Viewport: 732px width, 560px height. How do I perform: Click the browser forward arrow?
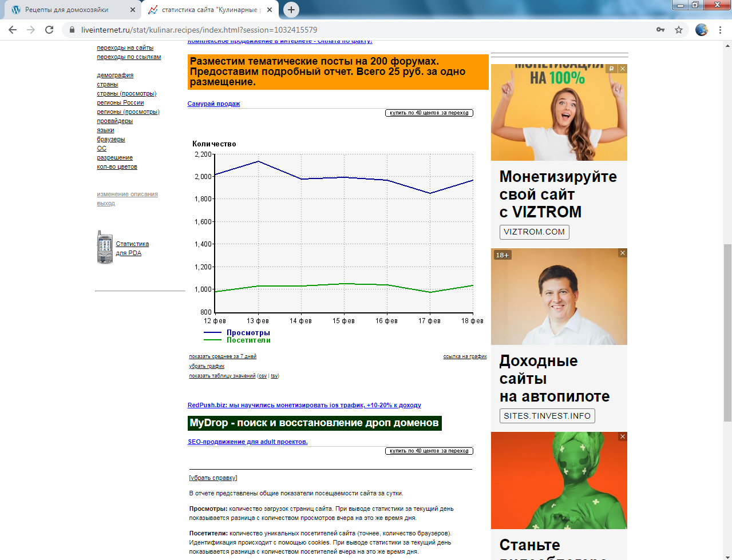[x=31, y=30]
